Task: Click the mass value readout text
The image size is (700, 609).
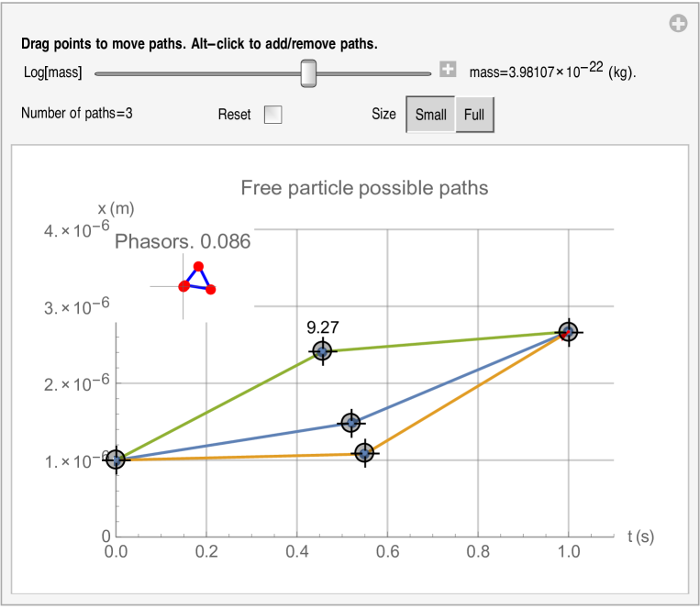Action: click(552, 71)
